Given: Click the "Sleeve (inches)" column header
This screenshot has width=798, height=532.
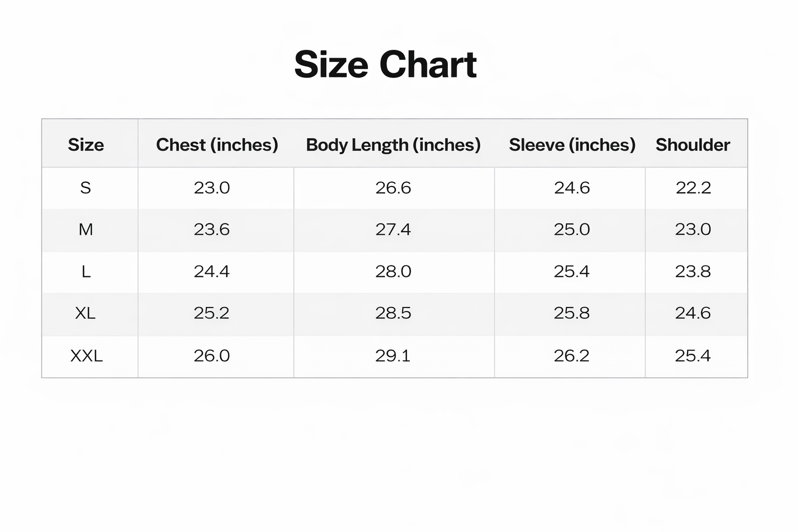Looking at the screenshot, I should click(572, 144).
